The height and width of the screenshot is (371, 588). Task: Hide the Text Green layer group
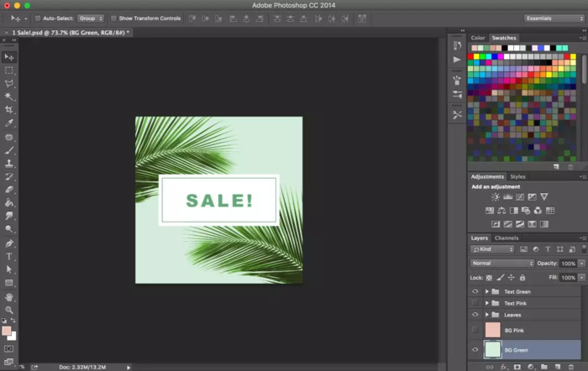point(475,291)
